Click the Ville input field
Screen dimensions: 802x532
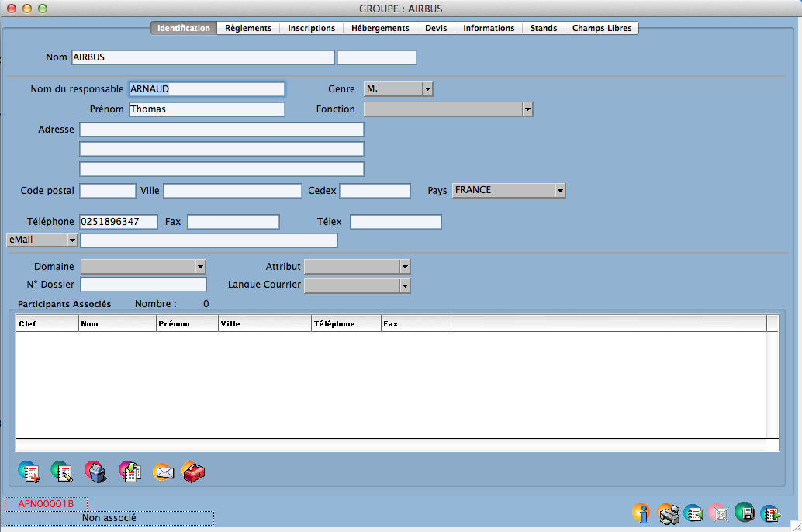(233, 191)
